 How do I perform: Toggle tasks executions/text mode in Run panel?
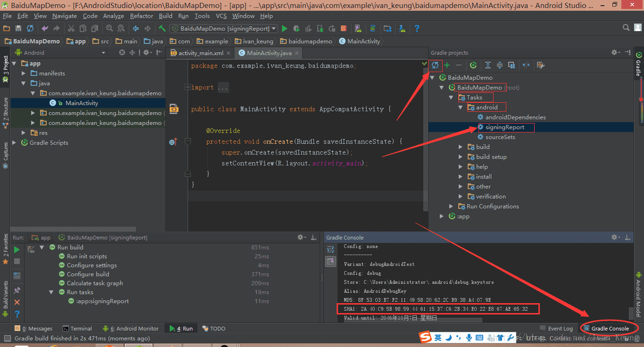pyautogui.click(x=32, y=249)
